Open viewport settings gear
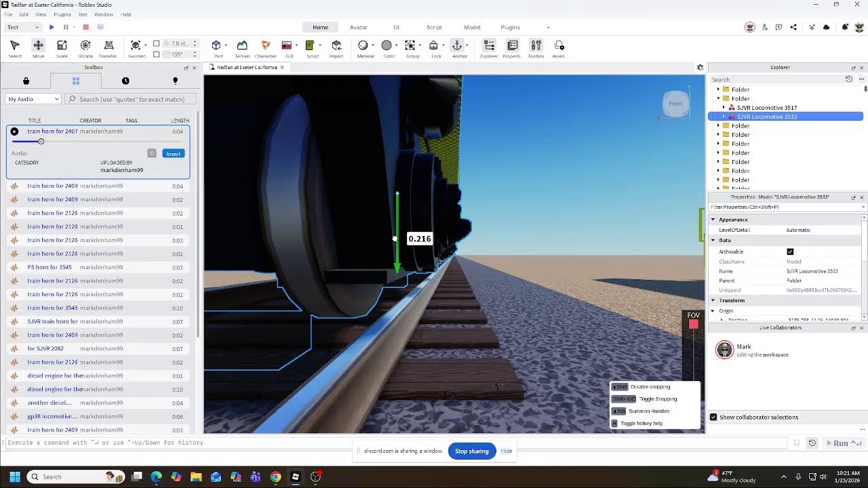Image resolution: width=868 pixels, height=488 pixels. click(x=700, y=67)
